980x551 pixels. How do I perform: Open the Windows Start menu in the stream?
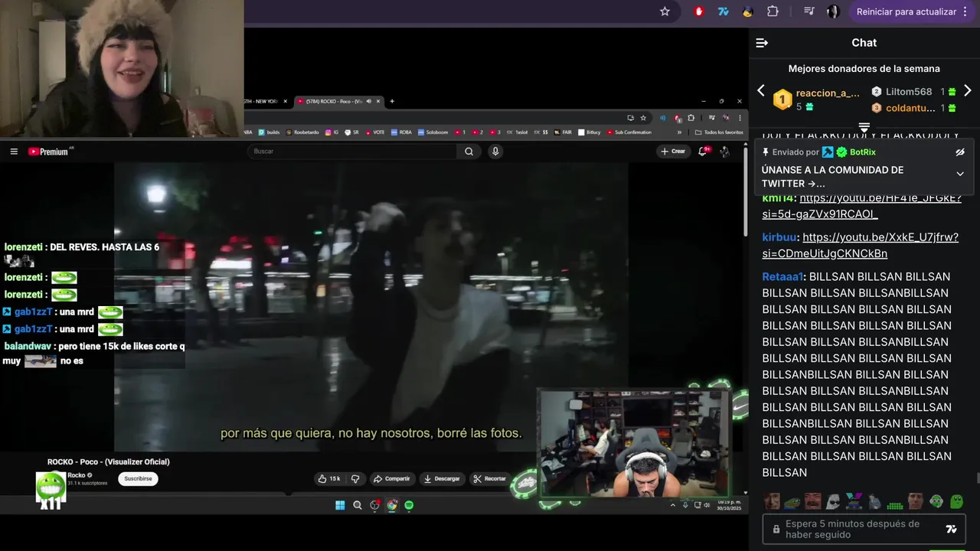click(340, 505)
